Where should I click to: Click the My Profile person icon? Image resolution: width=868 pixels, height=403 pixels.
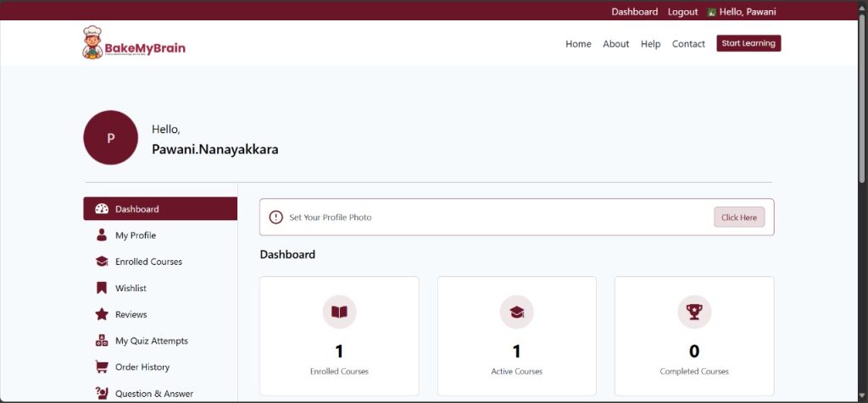pyautogui.click(x=102, y=235)
